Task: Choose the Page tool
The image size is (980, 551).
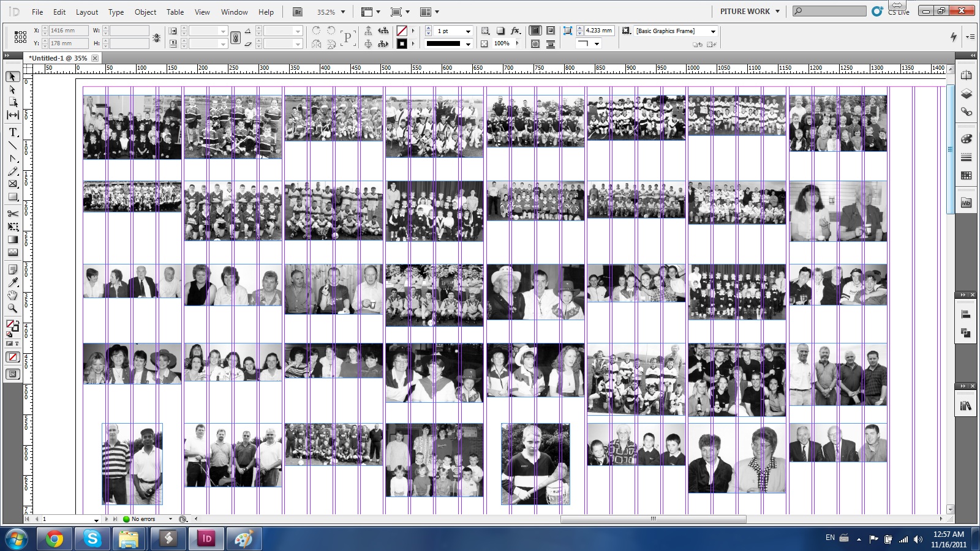Action: tap(13, 102)
